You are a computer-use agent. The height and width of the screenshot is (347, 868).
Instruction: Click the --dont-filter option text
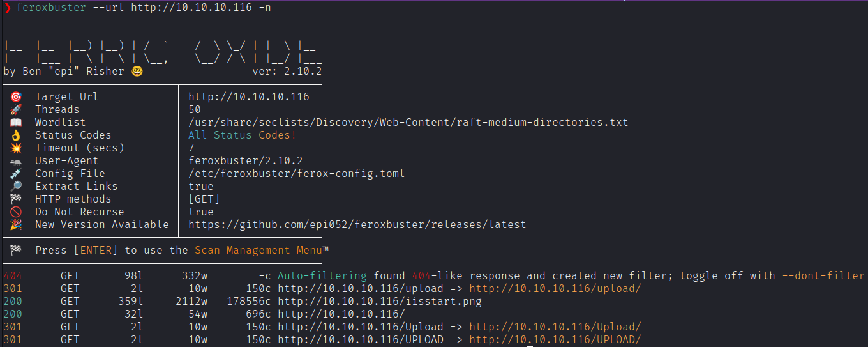pyautogui.click(x=823, y=276)
